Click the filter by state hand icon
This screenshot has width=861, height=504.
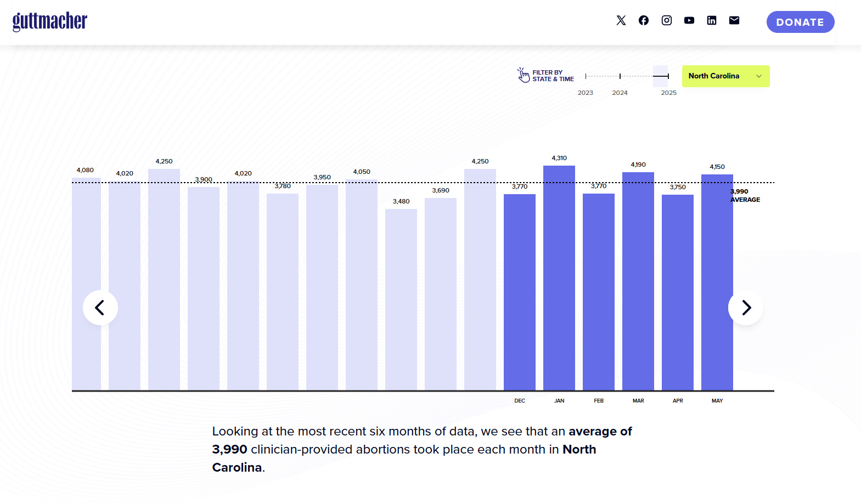(x=523, y=75)
